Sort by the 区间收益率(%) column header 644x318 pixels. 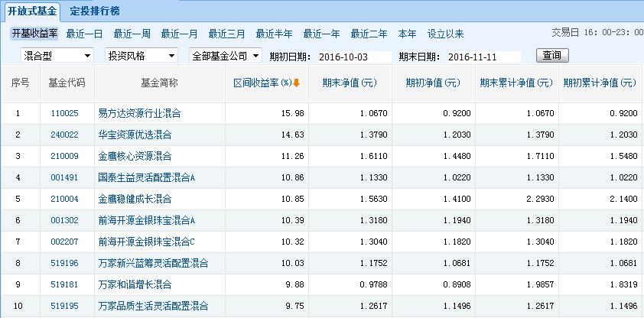(x=262, y=83)
